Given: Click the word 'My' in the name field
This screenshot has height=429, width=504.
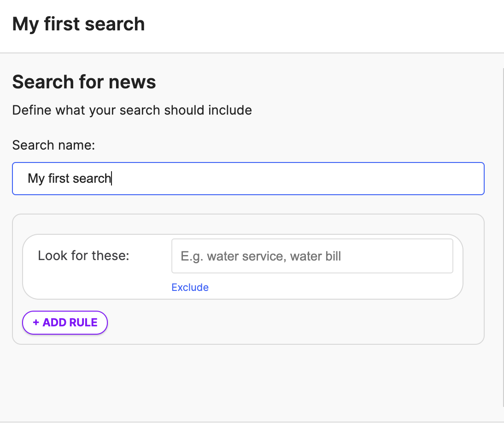Looking at the screenshot, I should pyautogui.click(x=36, y=179).
